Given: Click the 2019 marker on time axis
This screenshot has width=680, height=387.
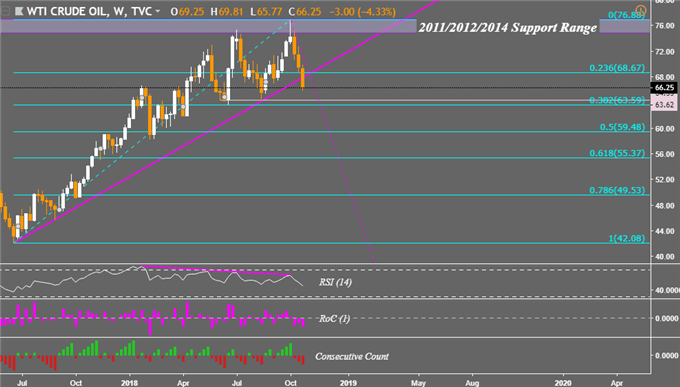Looking at the screenshot, I should coord(348,383).
